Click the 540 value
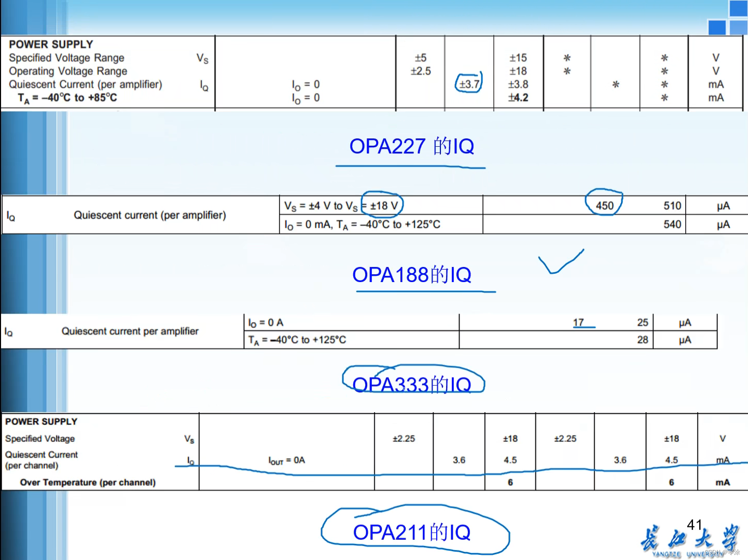The width and height of the screenshot is (748, 560). (672, 225)
